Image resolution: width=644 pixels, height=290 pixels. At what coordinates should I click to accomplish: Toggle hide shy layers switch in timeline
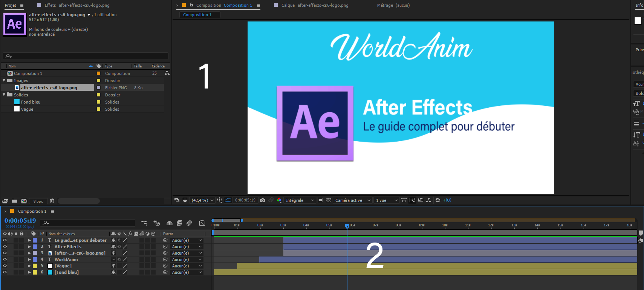click(x=170, y=223)
